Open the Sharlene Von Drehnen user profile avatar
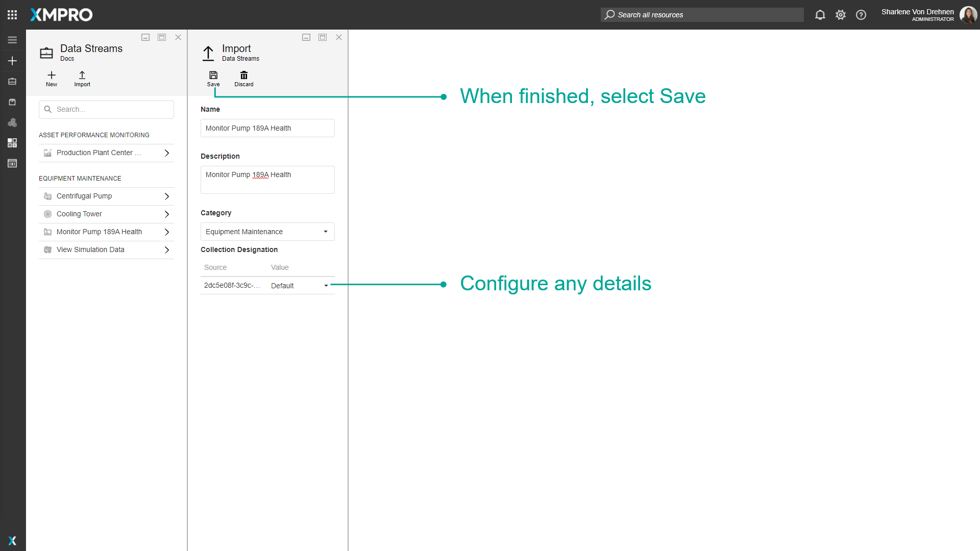The image size is (980, 551). pyautogui.click(x=968, y=15)
